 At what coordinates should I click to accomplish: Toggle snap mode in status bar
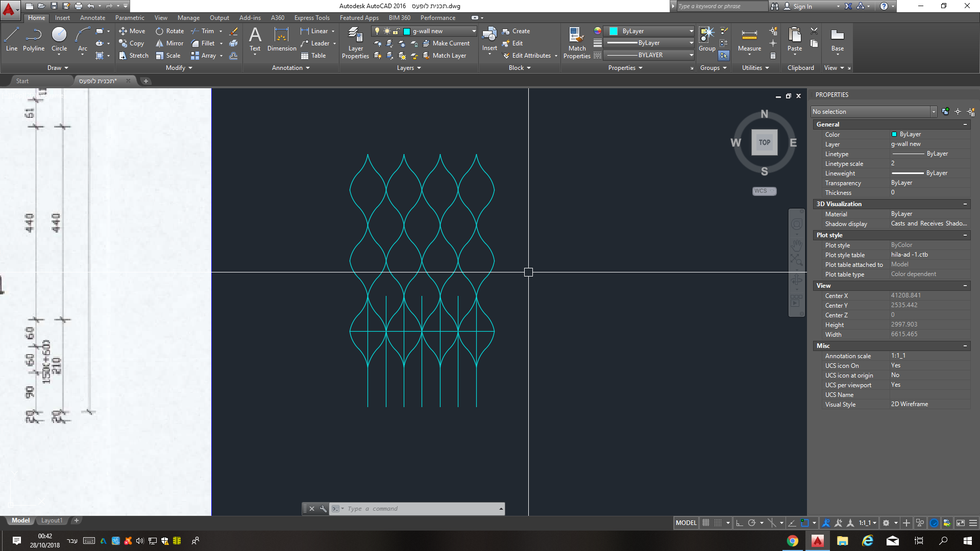coord(718,523)
